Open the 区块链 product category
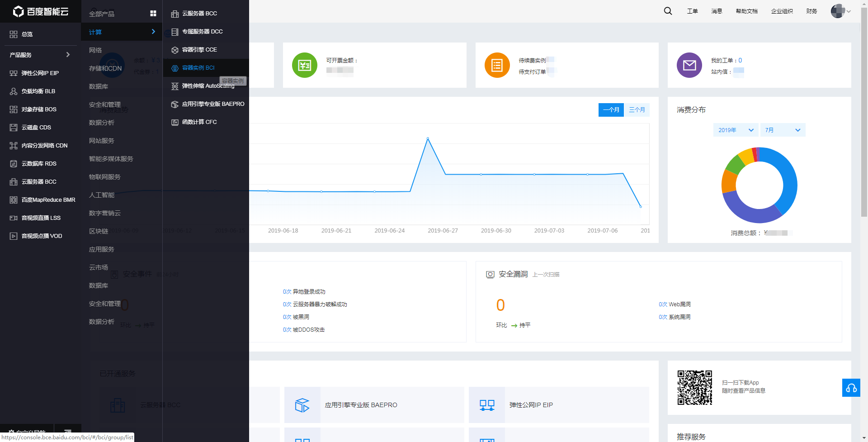The image size is (868, 442). (99, 231)
